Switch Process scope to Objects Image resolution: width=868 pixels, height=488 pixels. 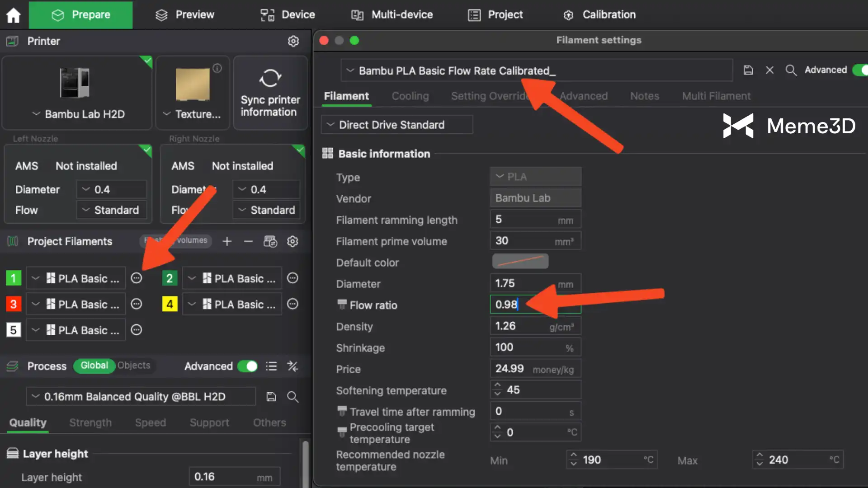tap(134, 366)
